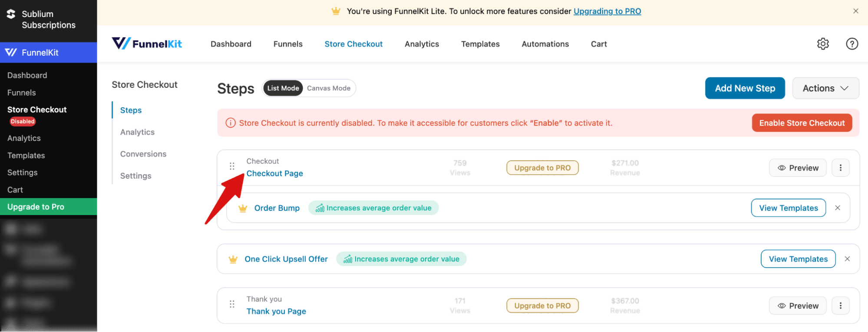
Task: Open the Dashboard tab in top navigation
Action: pos(231,44)
